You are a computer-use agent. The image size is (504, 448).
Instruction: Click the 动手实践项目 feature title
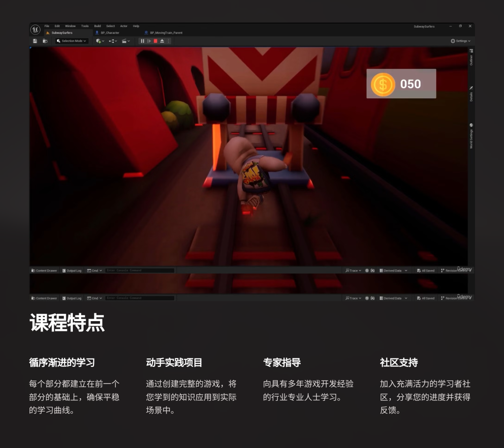[x=174, y=362]
